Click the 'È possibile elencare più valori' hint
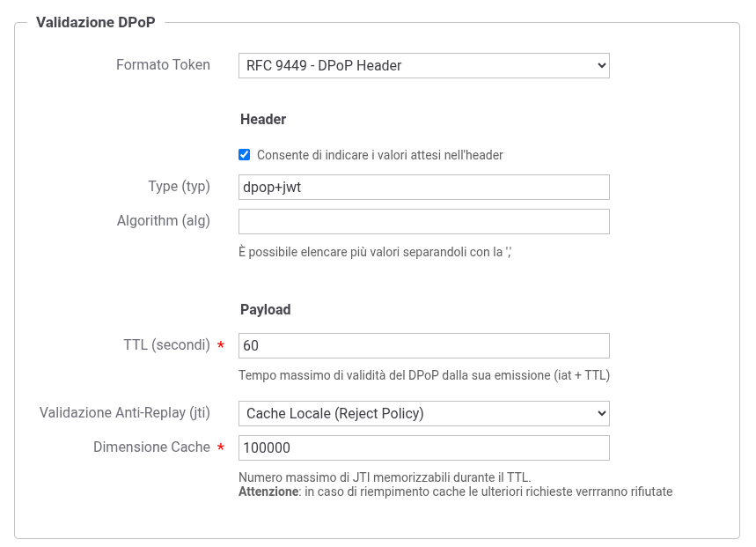 pyautogui.click(x=375, y=252)
